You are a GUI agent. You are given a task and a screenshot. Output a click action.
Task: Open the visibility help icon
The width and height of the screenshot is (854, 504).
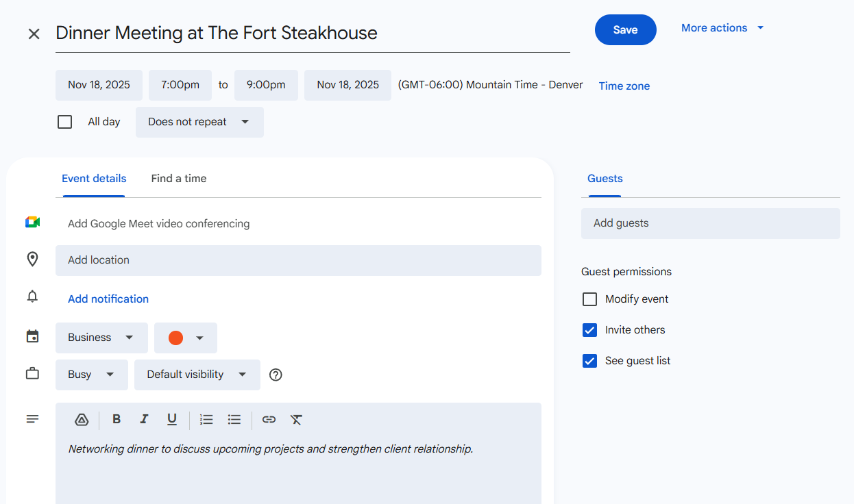pos(276,375)
